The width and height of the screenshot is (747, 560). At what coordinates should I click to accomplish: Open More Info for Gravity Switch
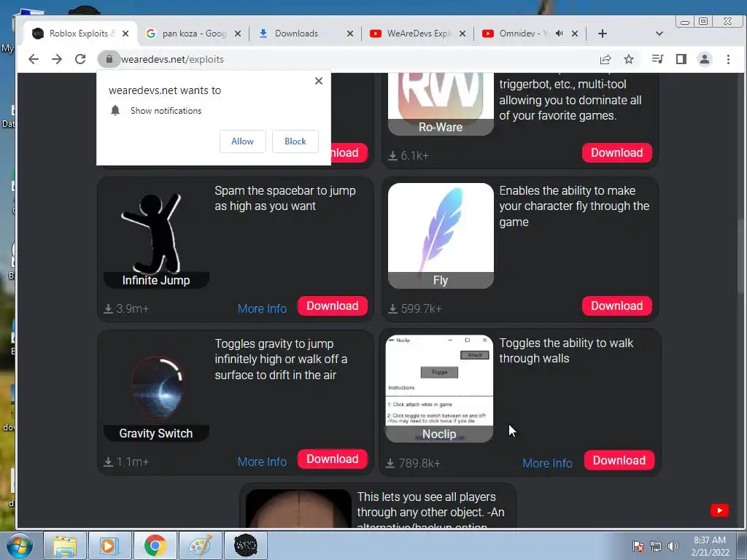[262, 462]
